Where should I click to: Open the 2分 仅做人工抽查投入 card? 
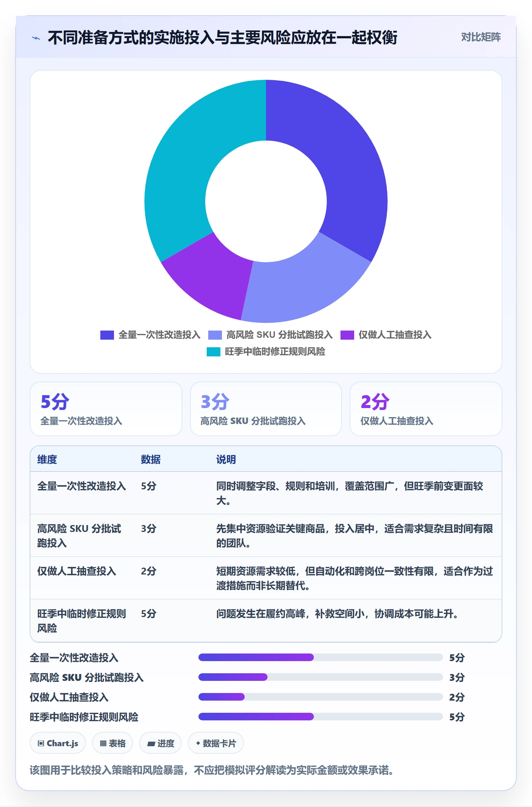[x=426, y=409]
